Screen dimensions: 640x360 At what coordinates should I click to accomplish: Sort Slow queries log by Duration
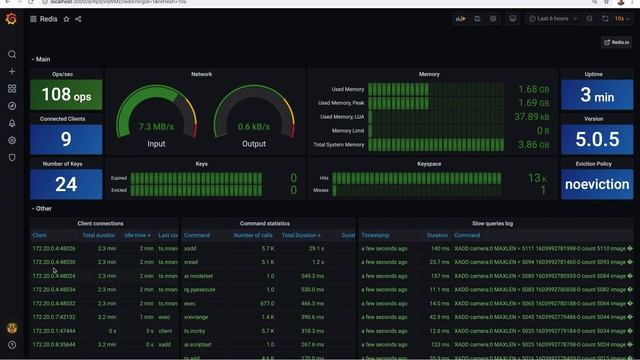pos(437,236)
